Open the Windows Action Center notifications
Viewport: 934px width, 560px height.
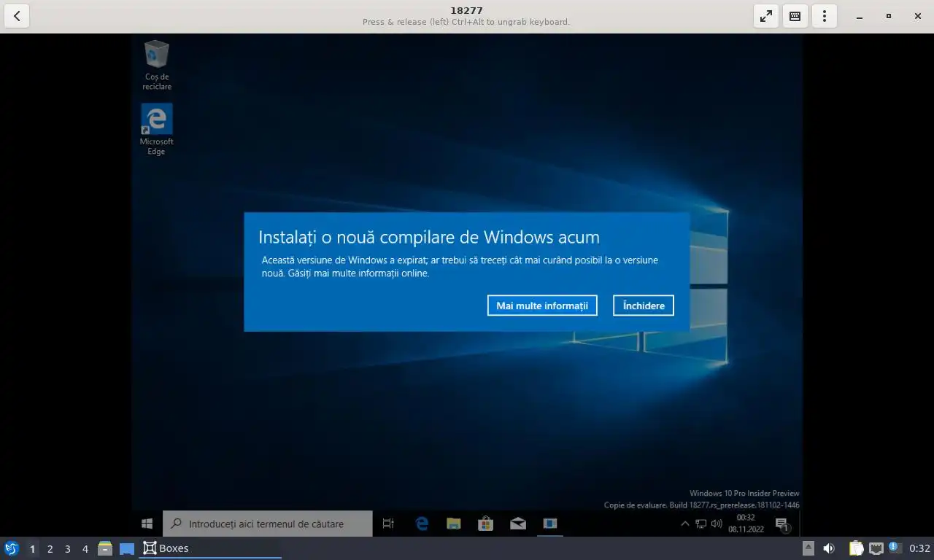(x=782, y=524)
